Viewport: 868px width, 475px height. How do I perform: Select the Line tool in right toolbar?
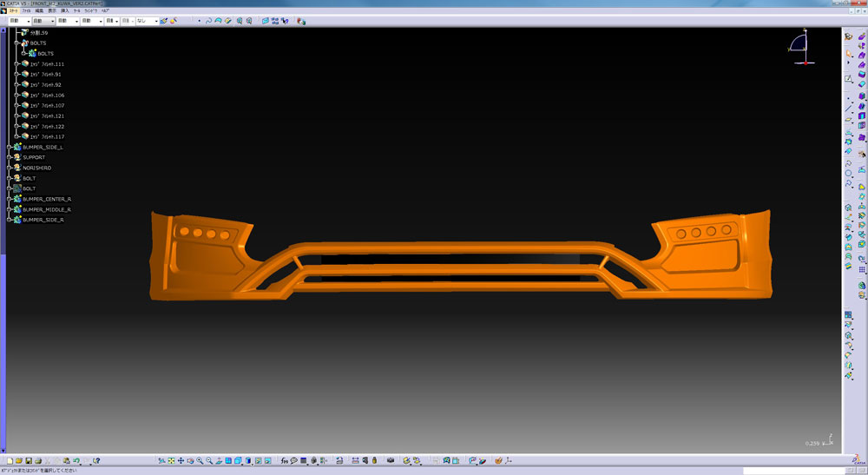coord(849,109)
